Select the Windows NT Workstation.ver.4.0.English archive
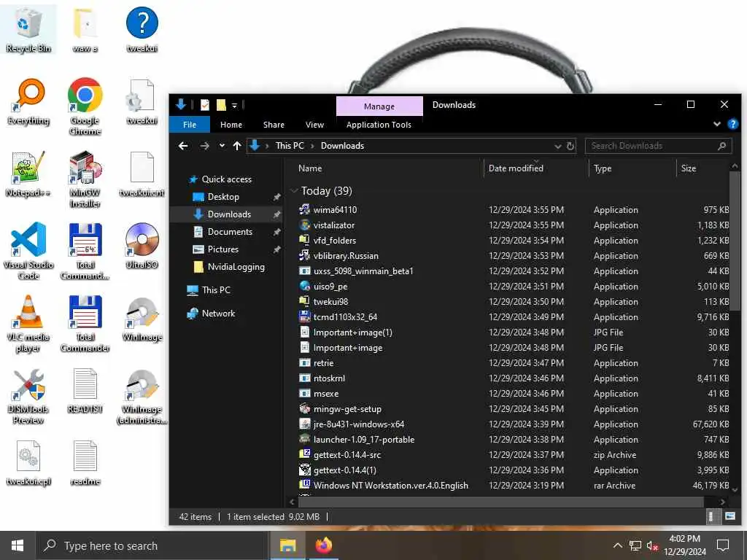Screen dimensions: 747x560 (390, 486)
